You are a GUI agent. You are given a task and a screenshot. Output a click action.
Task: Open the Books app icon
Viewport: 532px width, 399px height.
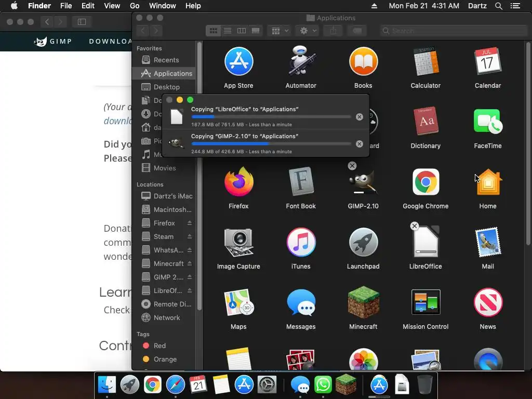pyautogui.click(x=363, y=61)
